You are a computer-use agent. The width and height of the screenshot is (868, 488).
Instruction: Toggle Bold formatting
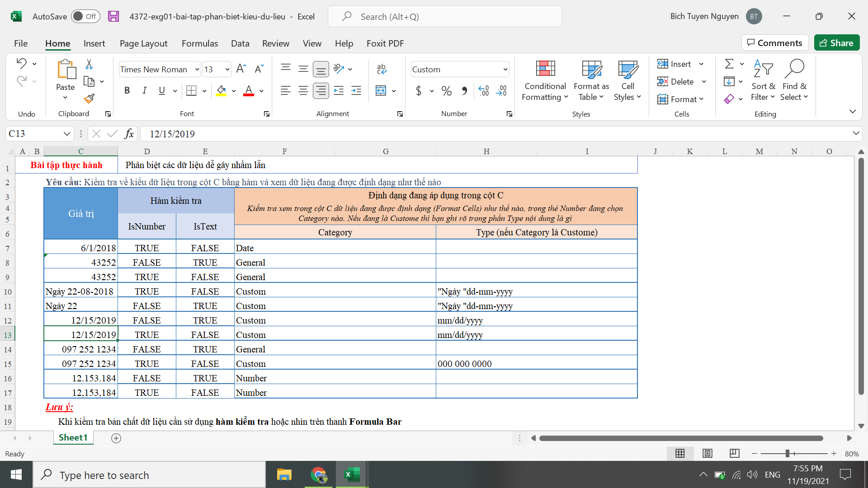(x=127, y=91)
